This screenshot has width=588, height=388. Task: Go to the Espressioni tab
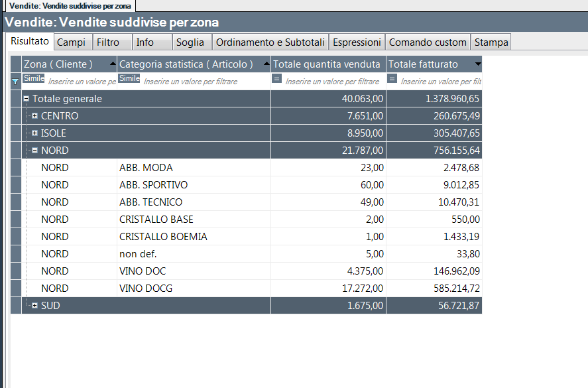pos(357,42)
